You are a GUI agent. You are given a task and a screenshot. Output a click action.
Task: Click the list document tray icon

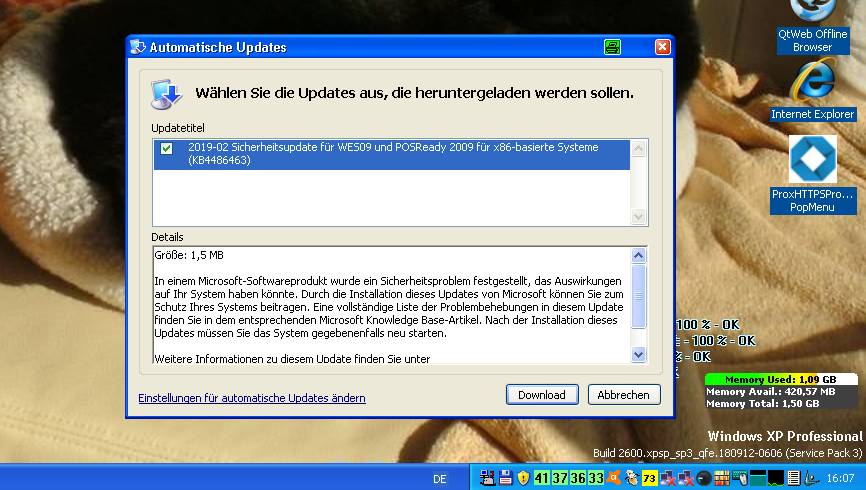(794, 478)
